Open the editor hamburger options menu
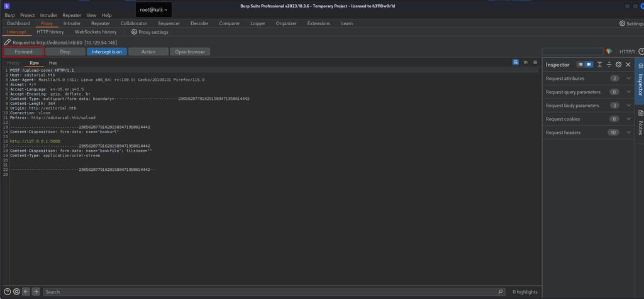Image resolution: width=644 pixels, height=299 pixels. coord(535,62)
